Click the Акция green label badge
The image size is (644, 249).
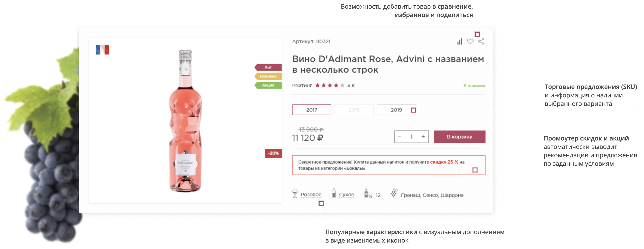(268, 85)
